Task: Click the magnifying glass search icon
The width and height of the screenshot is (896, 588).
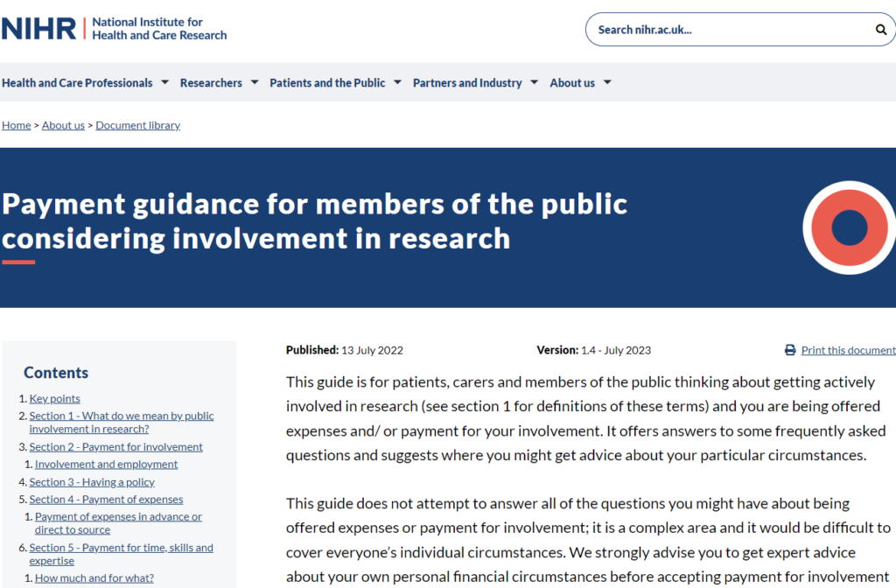Action: point(880,30)
